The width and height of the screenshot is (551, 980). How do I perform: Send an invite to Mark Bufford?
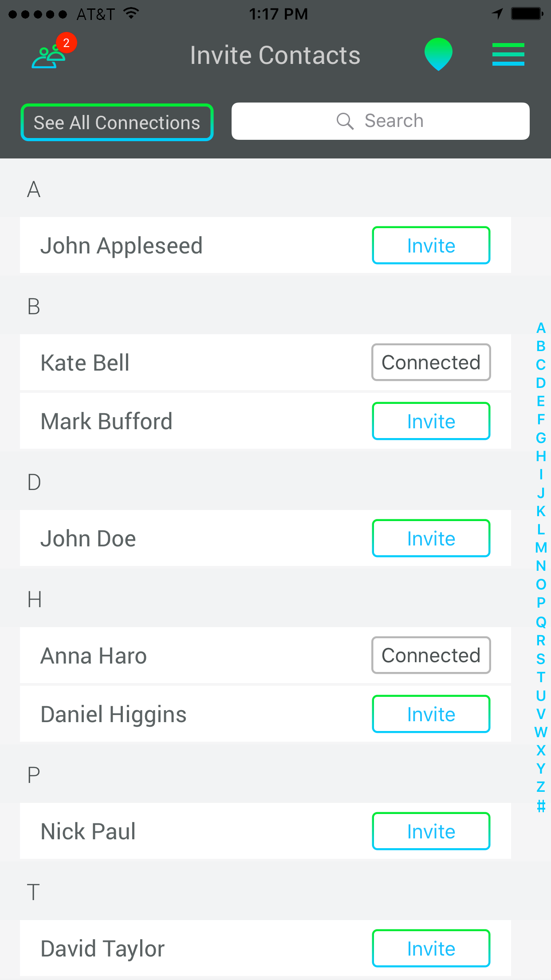pos(431,421)
